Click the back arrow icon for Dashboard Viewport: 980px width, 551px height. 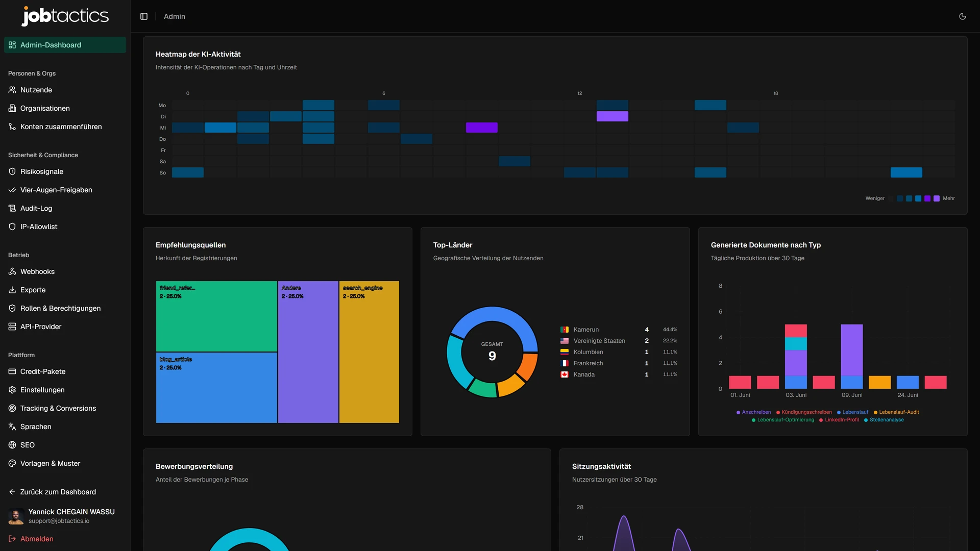(12, 492)
